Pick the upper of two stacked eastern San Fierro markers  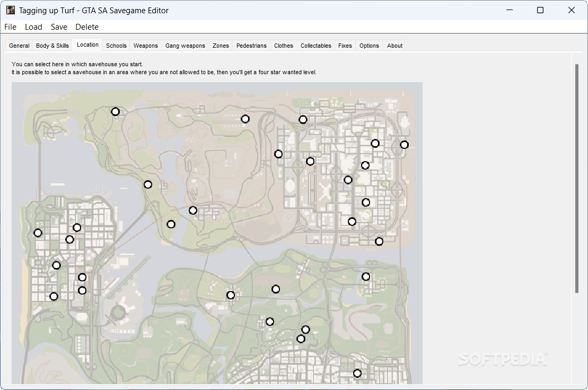82,277
